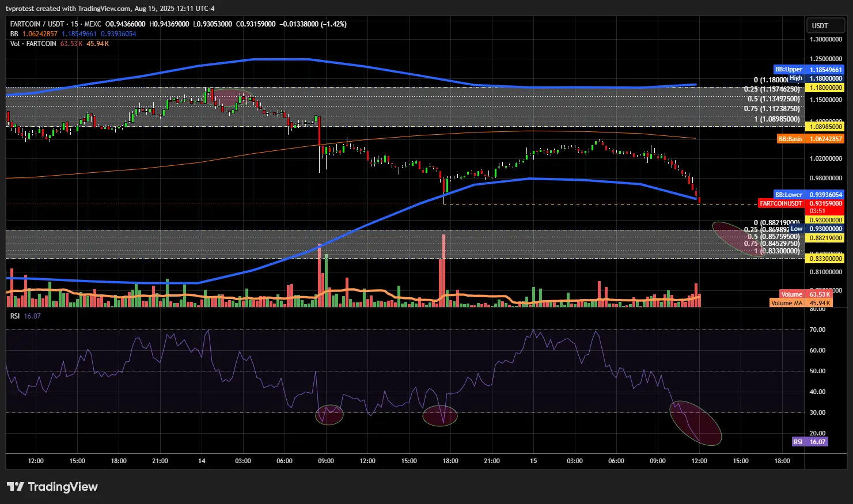Viewport: 853px width, 504px height.
Task: Click the orange Volume MA label
Action: pyautogui.click(x=787, y=303)
